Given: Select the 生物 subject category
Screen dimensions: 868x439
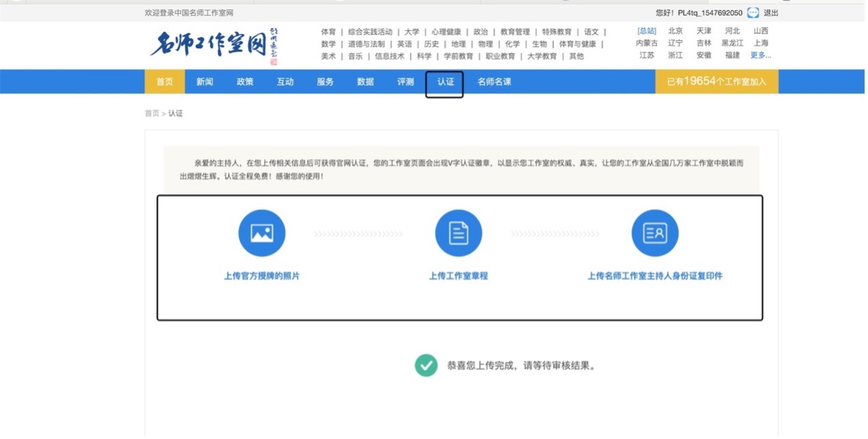Looking at the screenshot, I should [x=539, y=44].
